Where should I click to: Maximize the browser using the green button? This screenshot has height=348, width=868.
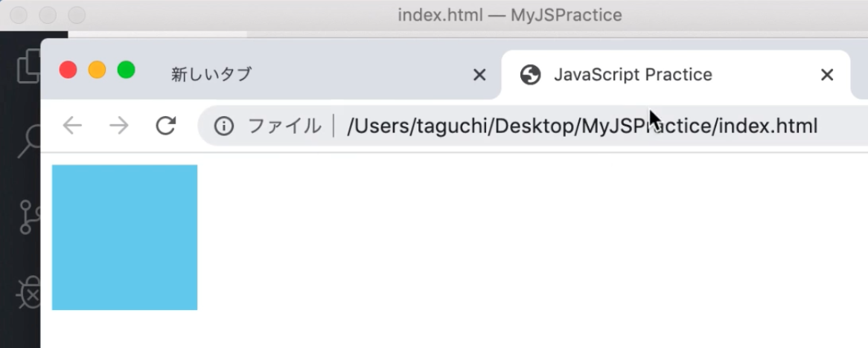126,70
